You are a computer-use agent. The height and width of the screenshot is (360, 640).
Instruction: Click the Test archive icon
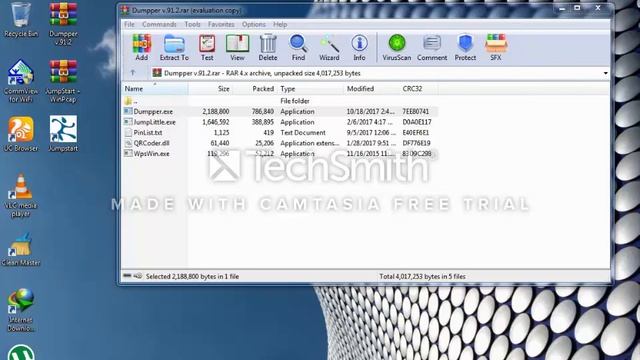click(207, 47)
